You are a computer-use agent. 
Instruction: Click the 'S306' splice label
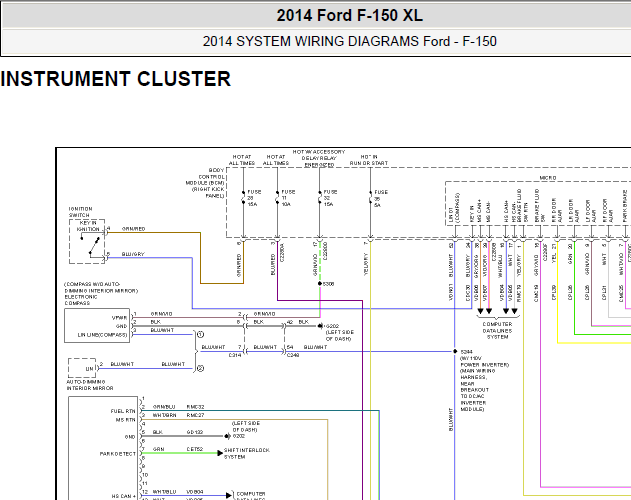point(328,284)
